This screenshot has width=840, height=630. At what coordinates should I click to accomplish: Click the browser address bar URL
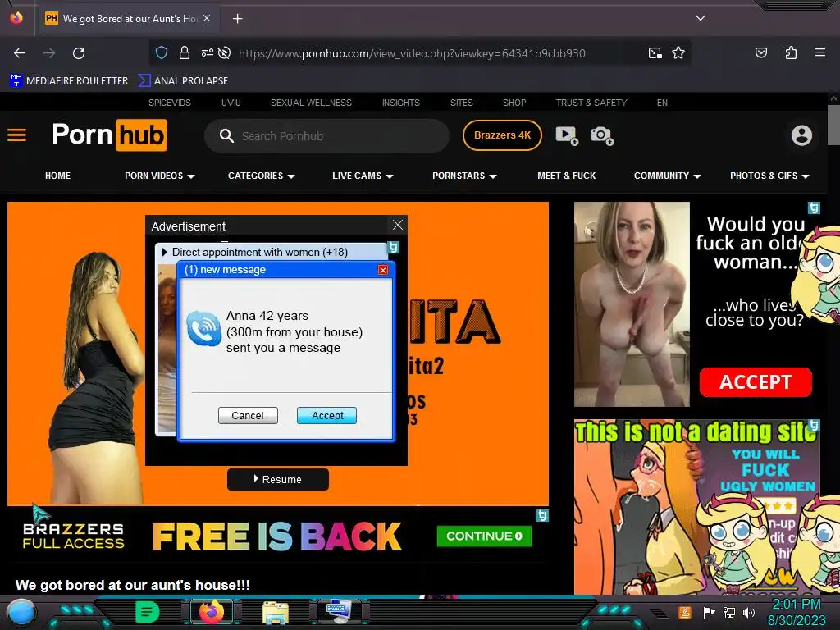(x=412, y=53)
